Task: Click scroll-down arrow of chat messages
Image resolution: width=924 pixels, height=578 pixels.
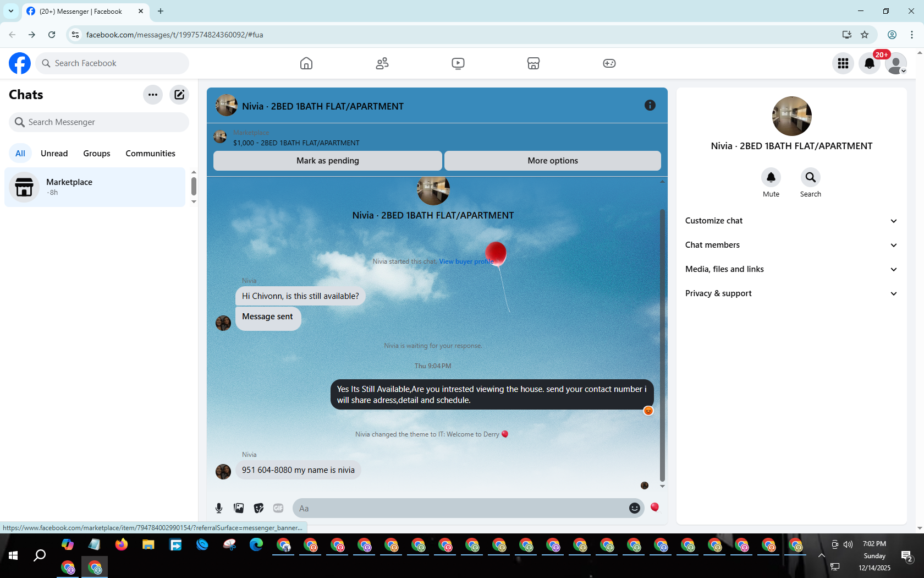Action: coord(662,486)
